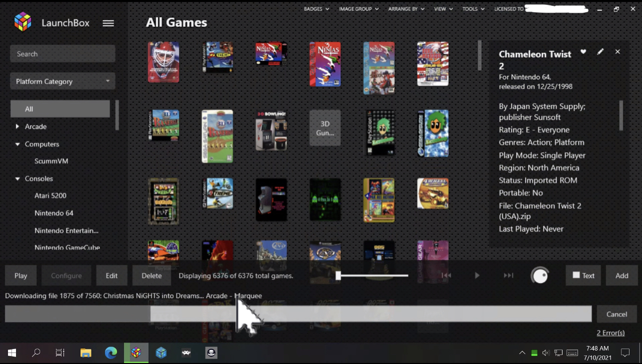Skip to the previous music track

tap(446, 275)
